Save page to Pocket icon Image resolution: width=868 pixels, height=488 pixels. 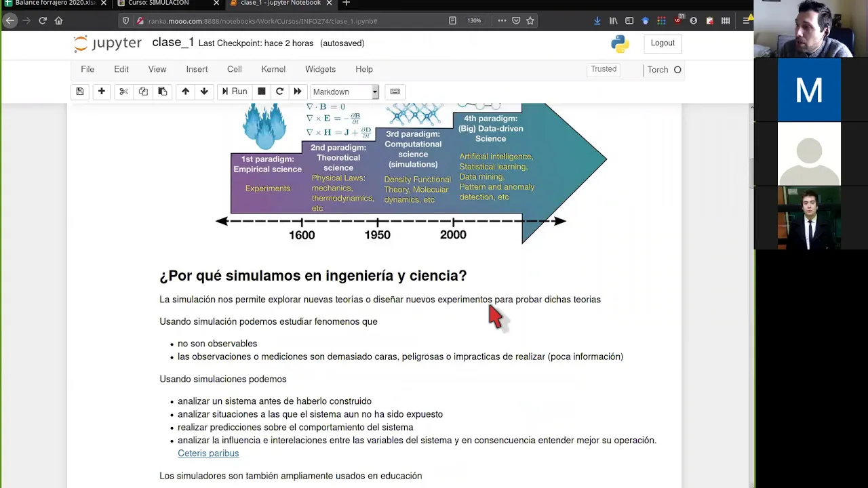(x=516, y=21)
